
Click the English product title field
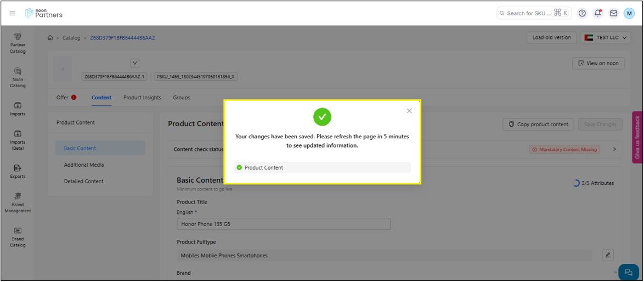coord(283,224)
